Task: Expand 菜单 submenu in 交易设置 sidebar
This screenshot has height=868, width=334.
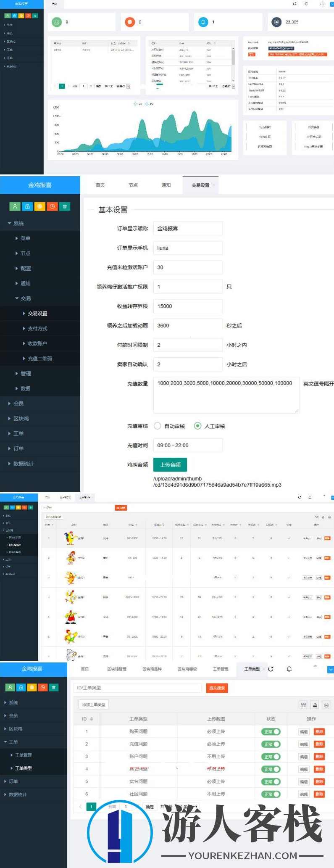Action: coord(16,238)
